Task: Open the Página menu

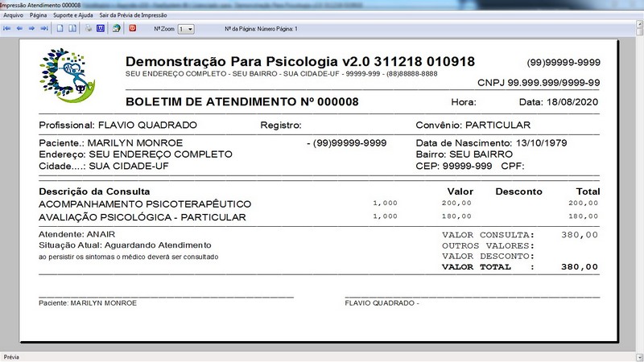Action: coord(38,15)
